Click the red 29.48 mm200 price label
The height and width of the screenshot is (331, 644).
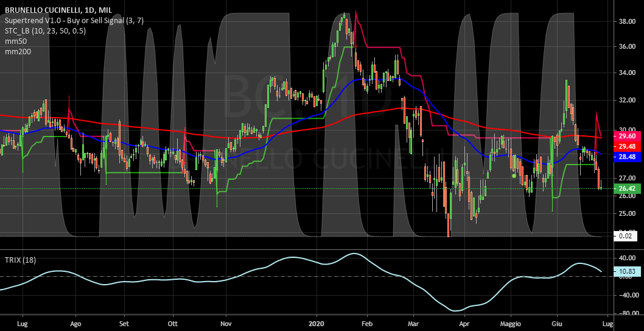[x=627, y=146]
